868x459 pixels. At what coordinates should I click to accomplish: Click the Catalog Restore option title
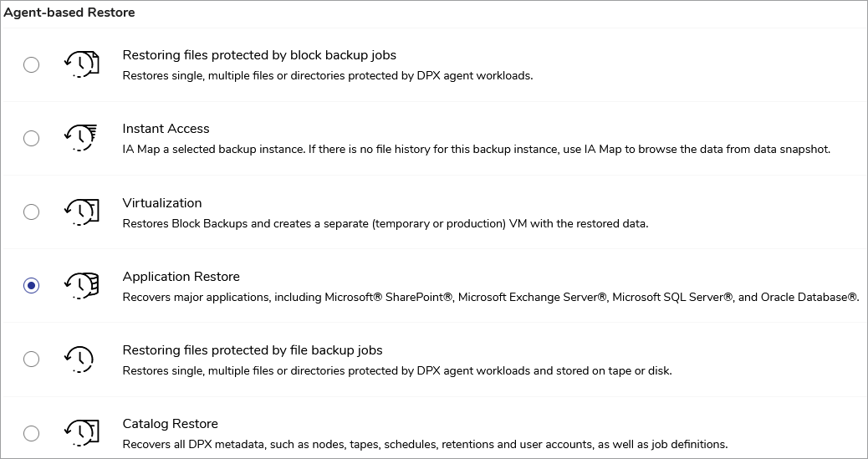point(170,424)
